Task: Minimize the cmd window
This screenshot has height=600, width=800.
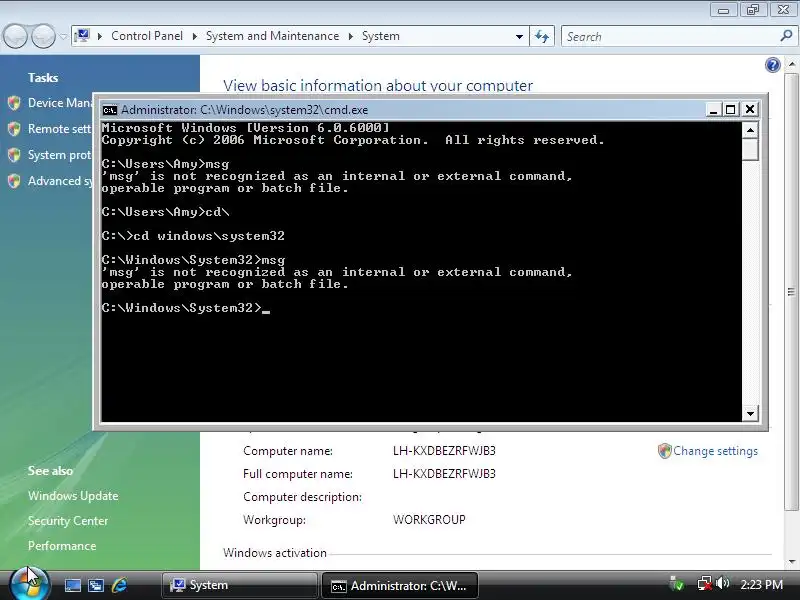Action: [713, 110]
